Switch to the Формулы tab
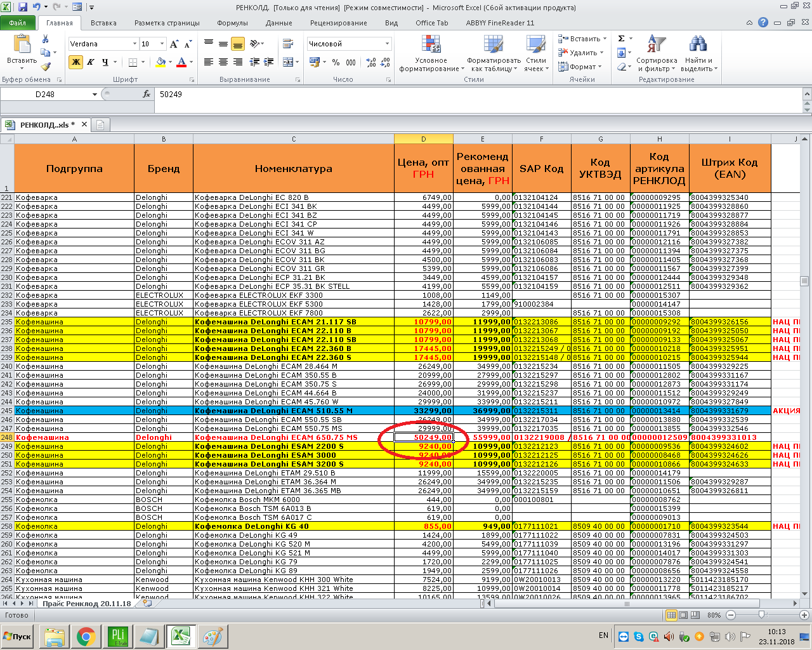The height and width of the screenshot is (650, 812). (232, 23)
